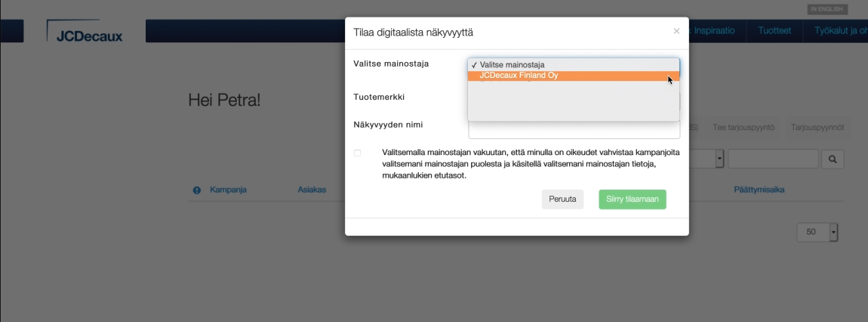The height and width of the screenshot is (322, 868).
Task: Focus the campaign search text field
Action: (774, 159)
